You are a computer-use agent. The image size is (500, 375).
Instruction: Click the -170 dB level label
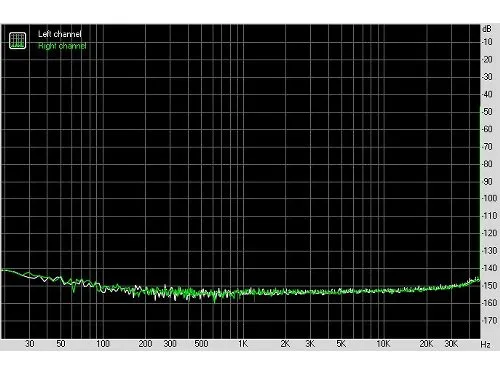click(x=490, y=320)
